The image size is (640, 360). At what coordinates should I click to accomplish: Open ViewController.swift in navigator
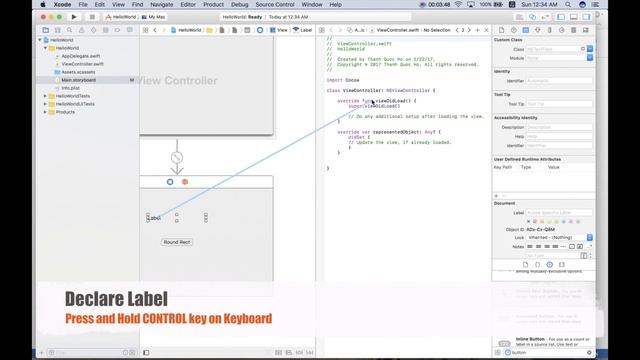82,64
